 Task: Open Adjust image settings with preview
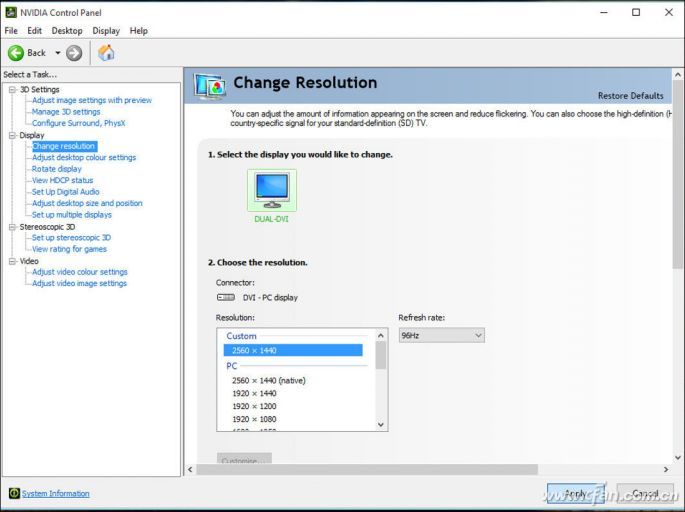[92, 100]
